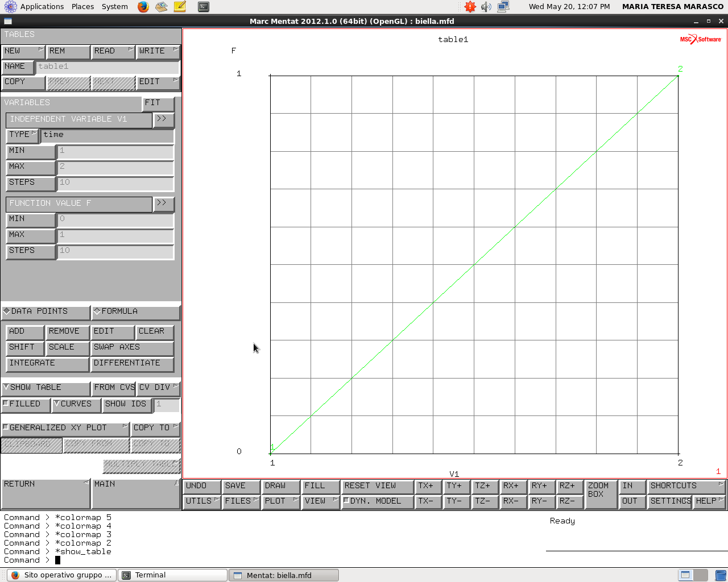This screenshot has height=582, width=728.
Task: Select the DATA POINTS option
Action: pos(45,312)
